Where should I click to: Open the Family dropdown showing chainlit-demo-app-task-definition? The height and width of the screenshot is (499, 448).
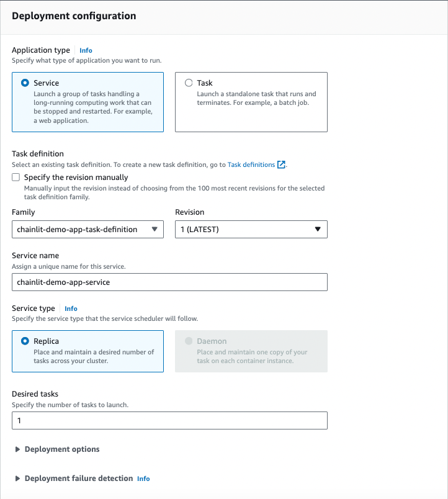(87, 229)
